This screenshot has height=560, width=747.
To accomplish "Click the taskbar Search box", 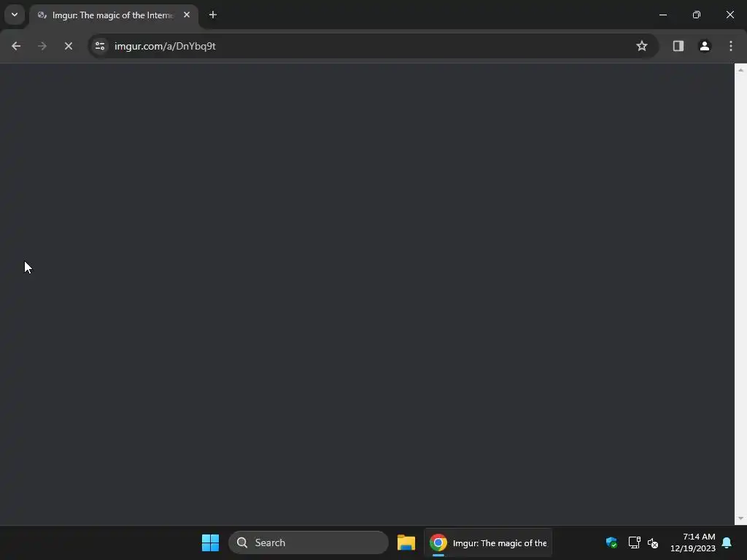I will [309, 542].
